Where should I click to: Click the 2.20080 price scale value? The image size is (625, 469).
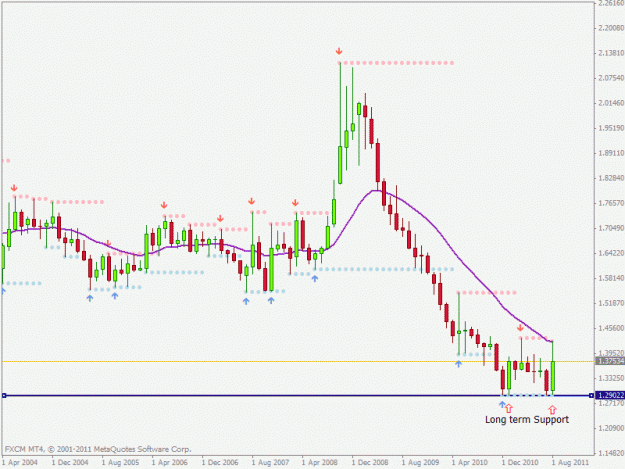point(611,27)
